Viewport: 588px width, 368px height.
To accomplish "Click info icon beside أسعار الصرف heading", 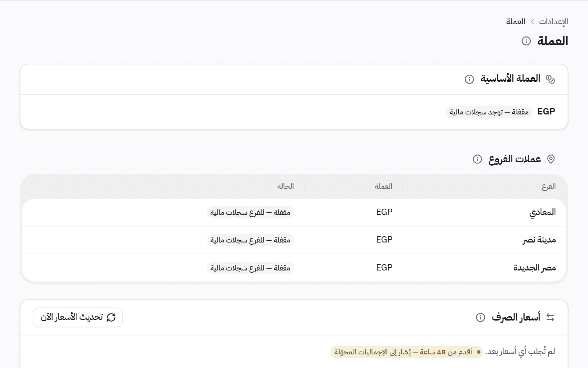I will click(x=480, y=317).
